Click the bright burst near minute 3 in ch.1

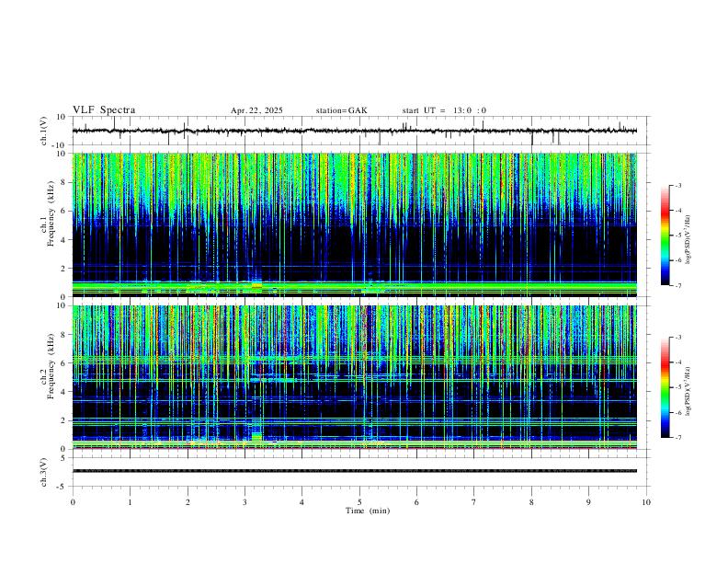pyautogui.click(x=256, y=285)
